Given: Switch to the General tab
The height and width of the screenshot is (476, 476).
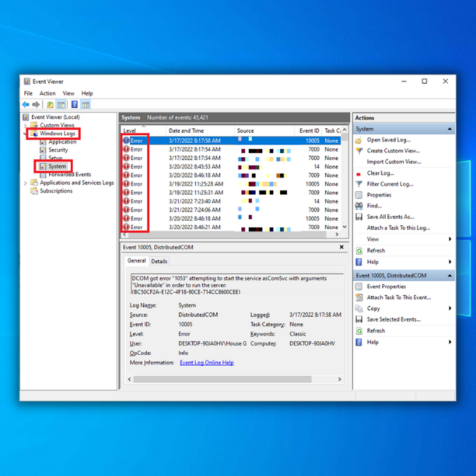Looking at the screenshot, I should pos(136,261).
